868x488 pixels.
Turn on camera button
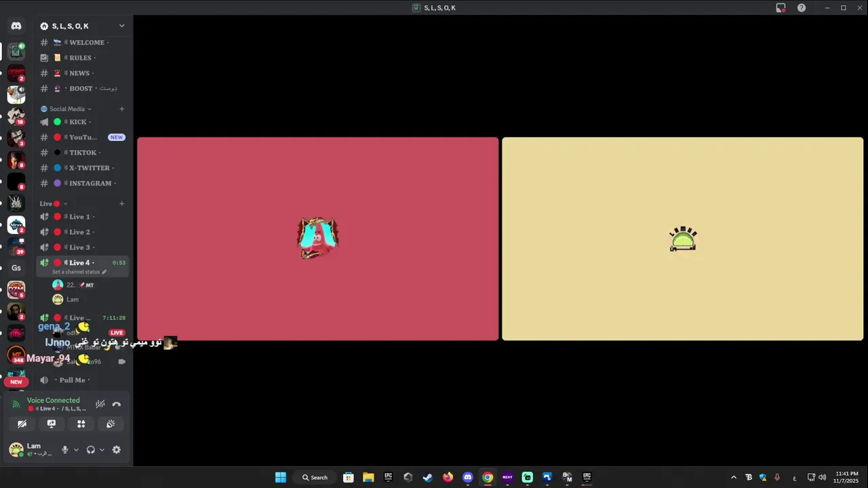pos(22,424)
